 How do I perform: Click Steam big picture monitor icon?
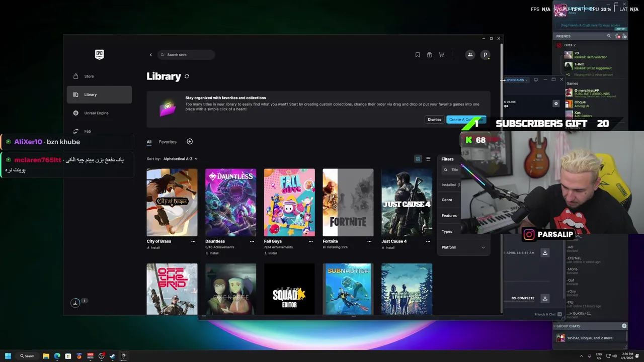tap(536, 79)
